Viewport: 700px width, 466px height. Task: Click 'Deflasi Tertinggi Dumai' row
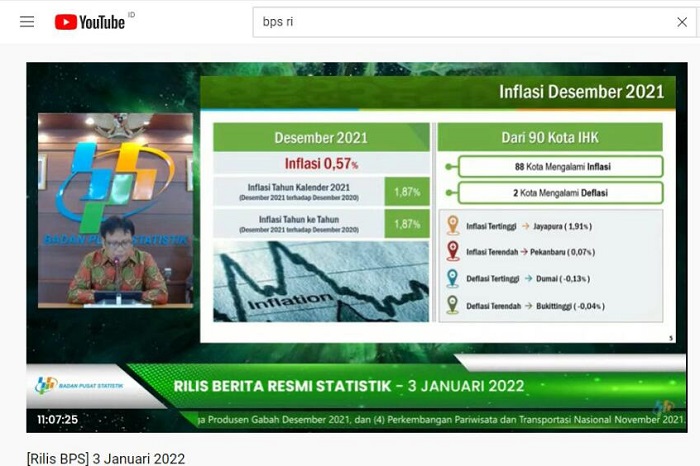click(528, 279)
